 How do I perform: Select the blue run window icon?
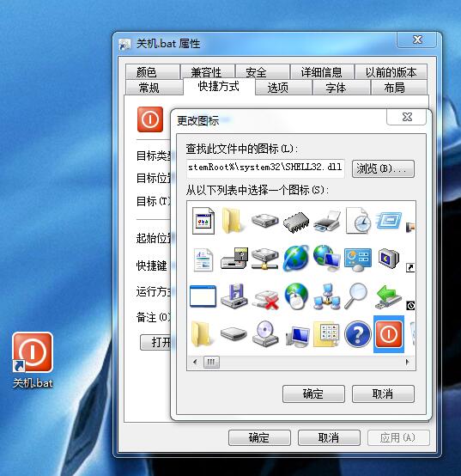coord(389,220)
